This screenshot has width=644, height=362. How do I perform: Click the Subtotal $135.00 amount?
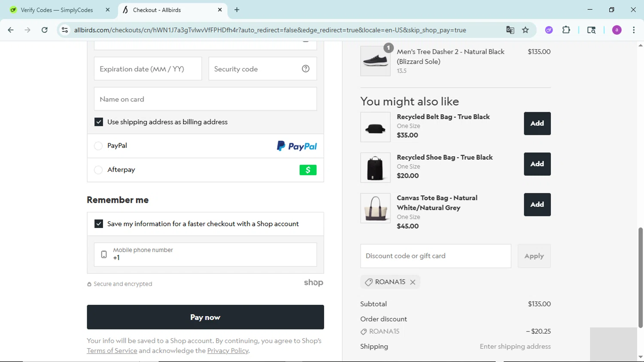pyautogui.click(x=539, y=304)
